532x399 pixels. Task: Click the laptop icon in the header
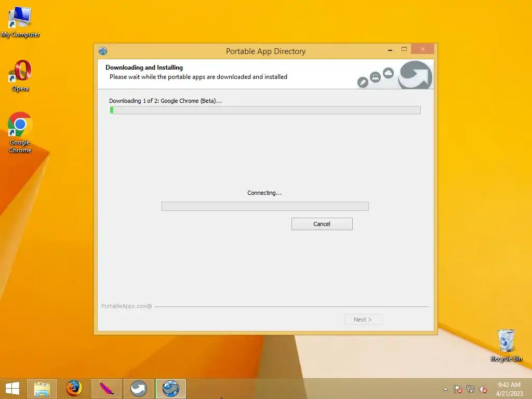pyautogui.click(x=375, y=77)
